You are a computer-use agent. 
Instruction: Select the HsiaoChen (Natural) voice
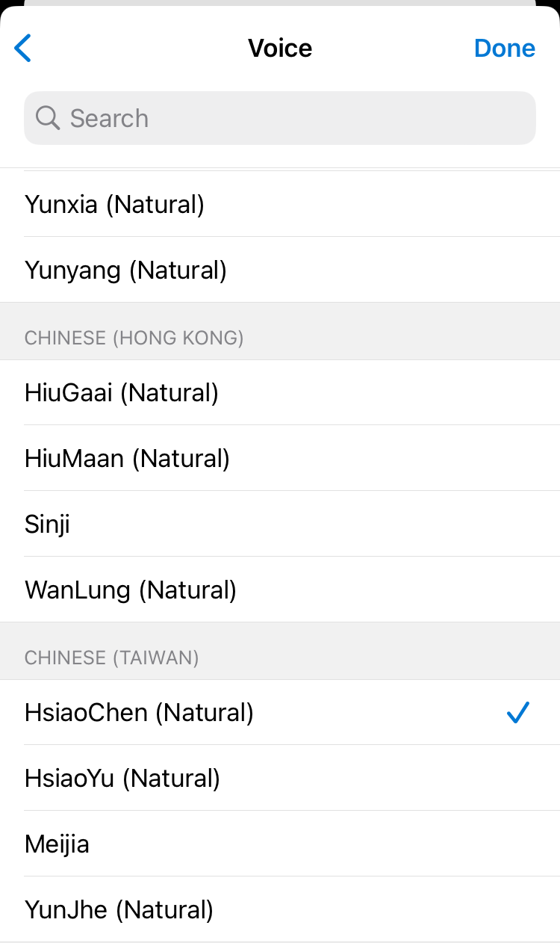click(x=139, y=712)
